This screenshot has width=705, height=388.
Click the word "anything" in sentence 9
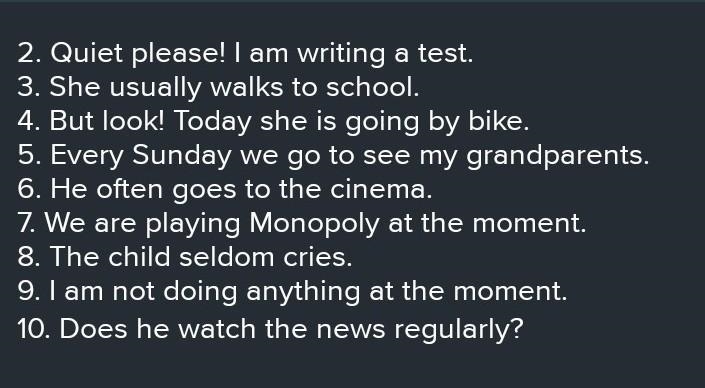pos(303,292)
